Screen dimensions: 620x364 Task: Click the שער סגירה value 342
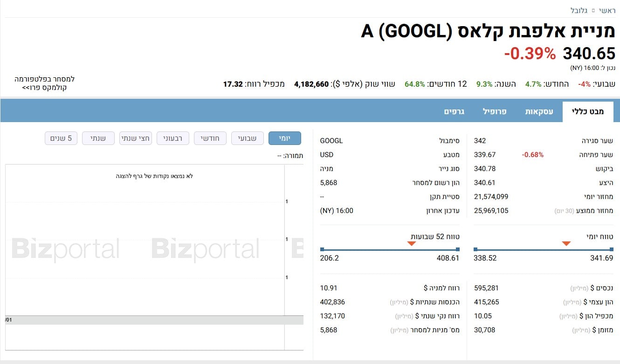coord(480,141)
